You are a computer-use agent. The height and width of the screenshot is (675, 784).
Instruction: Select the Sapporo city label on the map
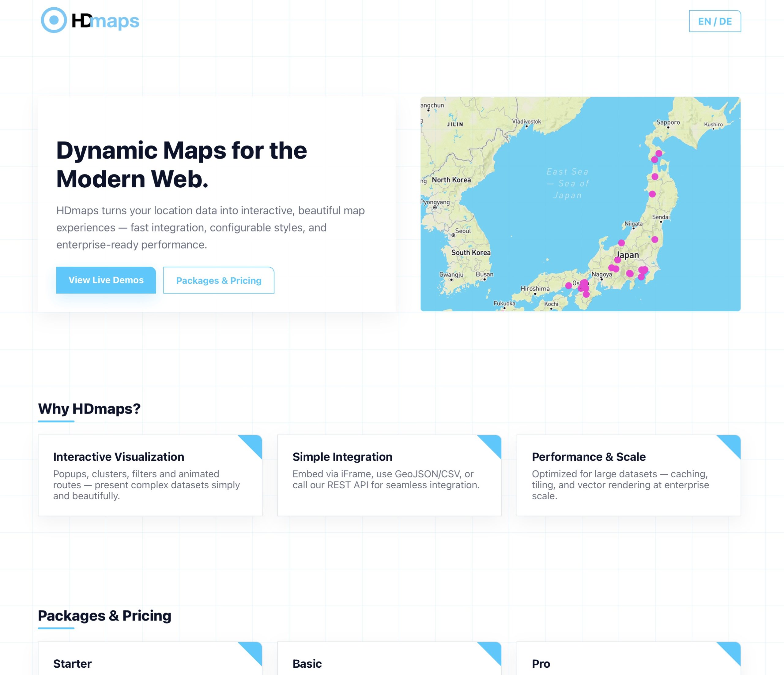click(668, 122)
